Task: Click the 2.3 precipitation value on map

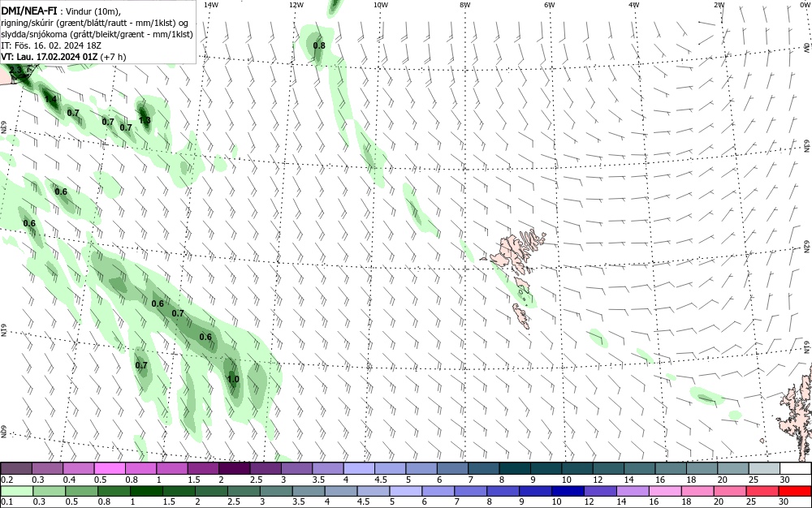Action: pyautogui.click(x=15, y=71)
